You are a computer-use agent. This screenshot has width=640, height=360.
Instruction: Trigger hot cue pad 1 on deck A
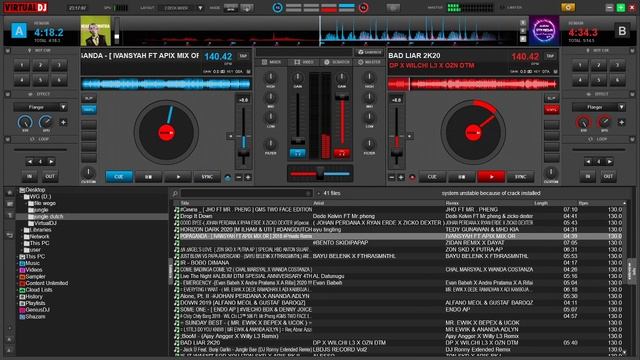(22, 65)
